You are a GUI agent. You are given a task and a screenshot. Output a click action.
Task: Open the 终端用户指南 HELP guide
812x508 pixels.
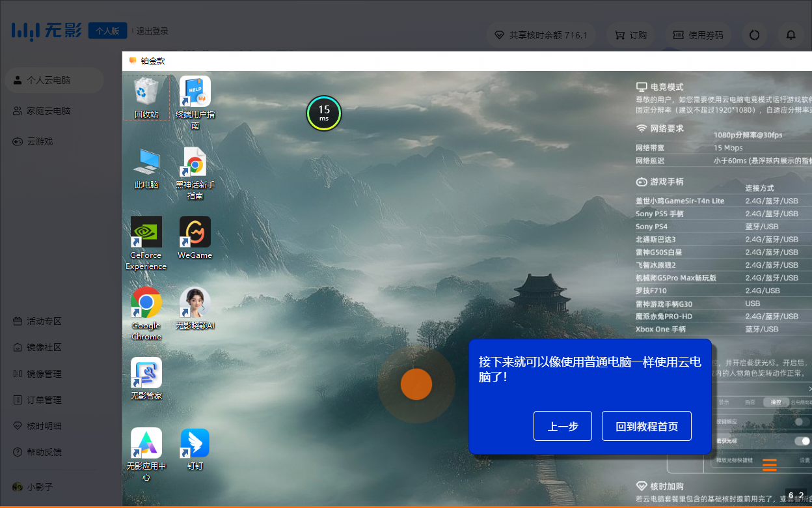pos(195,91)
